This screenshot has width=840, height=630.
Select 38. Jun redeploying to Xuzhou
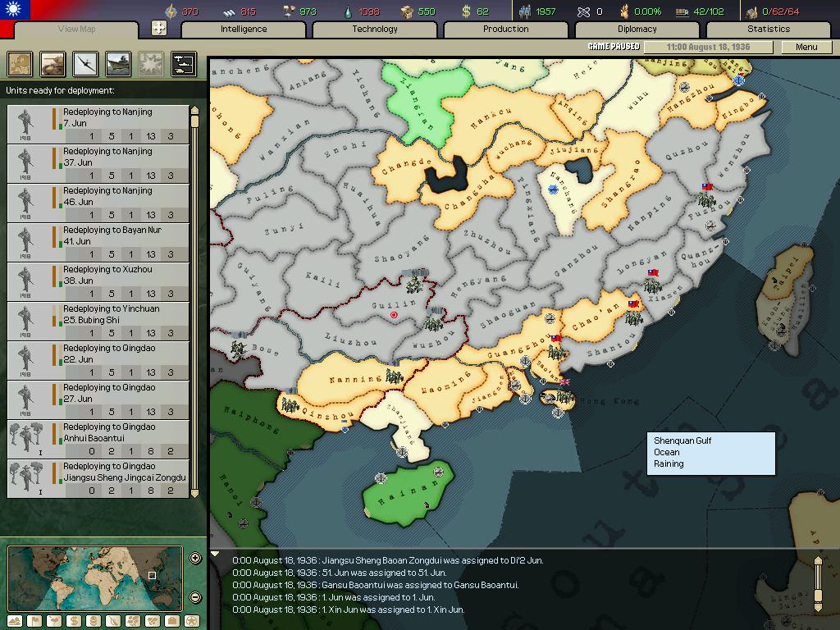point(98,282)
